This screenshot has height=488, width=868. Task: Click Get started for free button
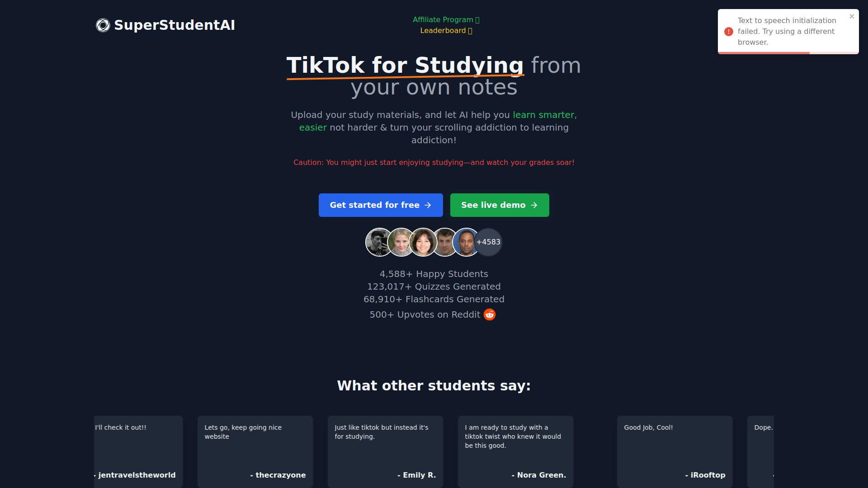tap(381, 205)
